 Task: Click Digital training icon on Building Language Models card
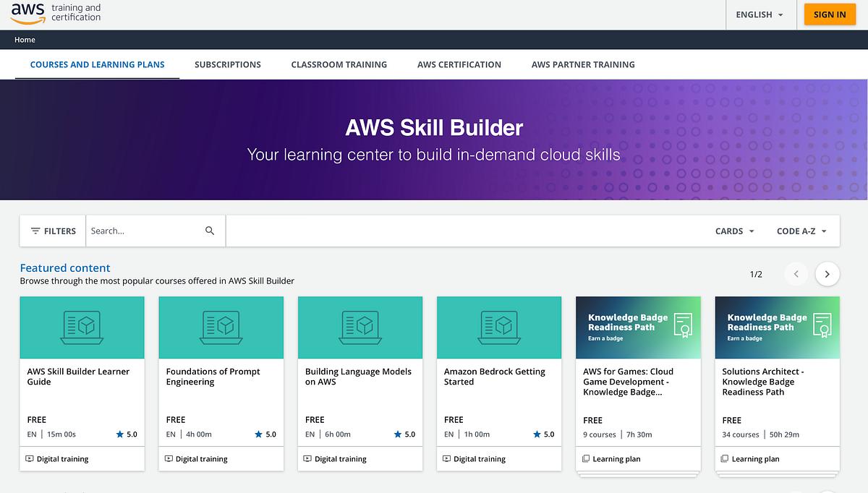[307, 458]
